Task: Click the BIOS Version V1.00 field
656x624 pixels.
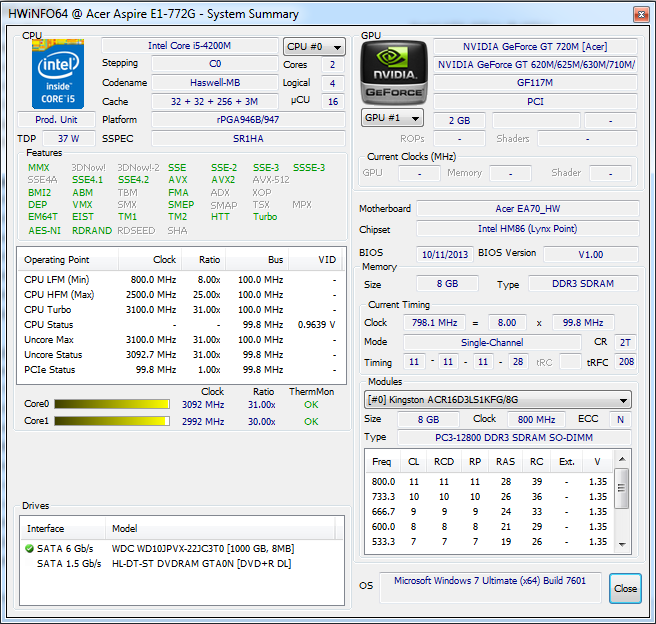Action: point(591,254)
